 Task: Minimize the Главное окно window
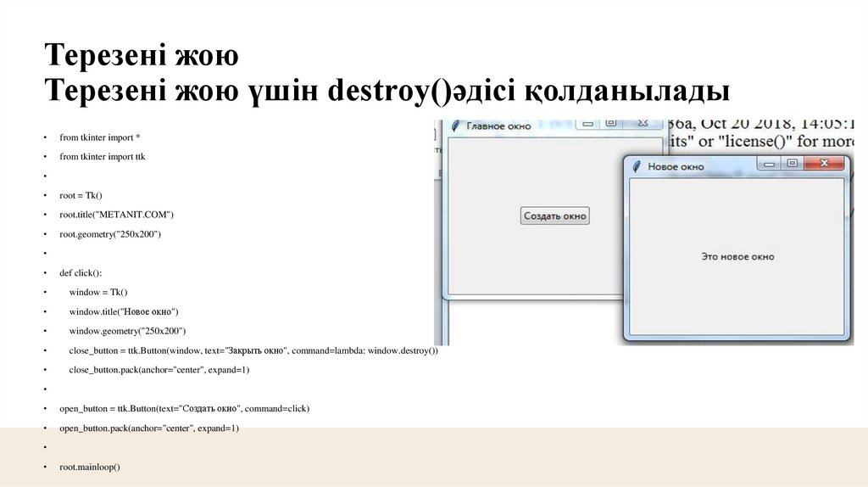coord(588,124)
